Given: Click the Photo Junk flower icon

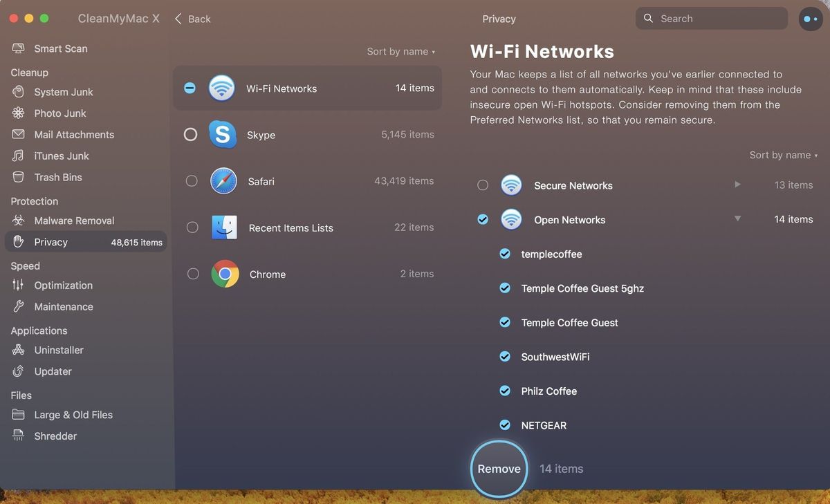Looking at the screenshot, I should coord(19,113).
